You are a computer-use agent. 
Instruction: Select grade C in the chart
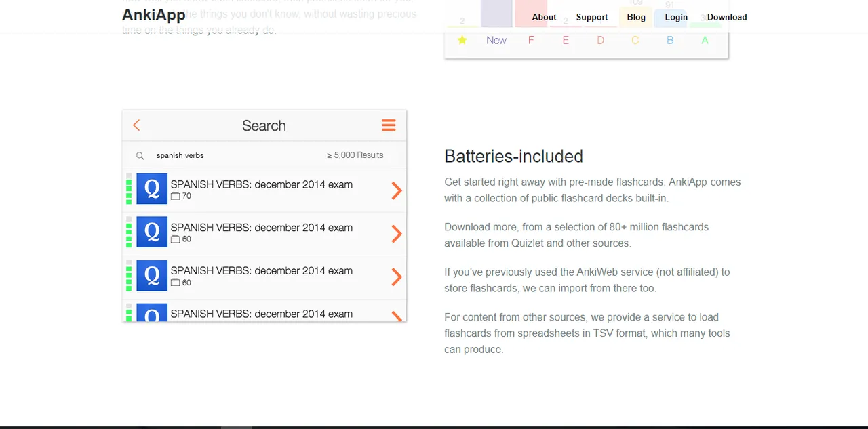point(635,40)
